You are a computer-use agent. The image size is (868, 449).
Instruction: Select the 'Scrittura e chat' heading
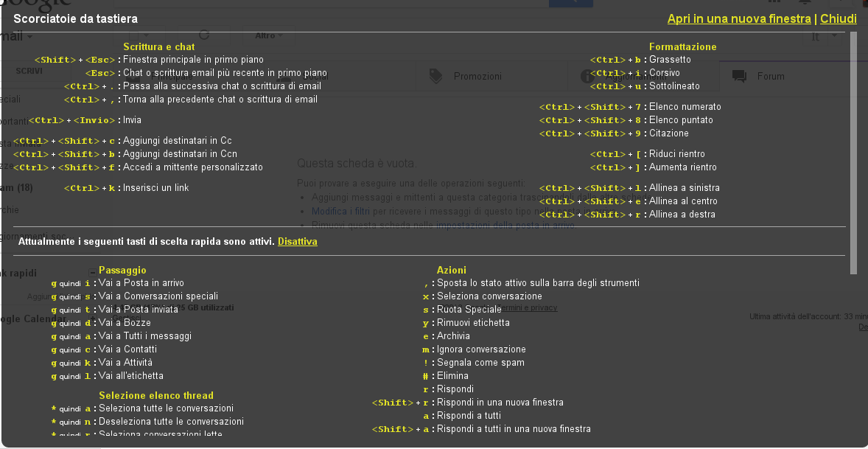[x=159, y=47]
